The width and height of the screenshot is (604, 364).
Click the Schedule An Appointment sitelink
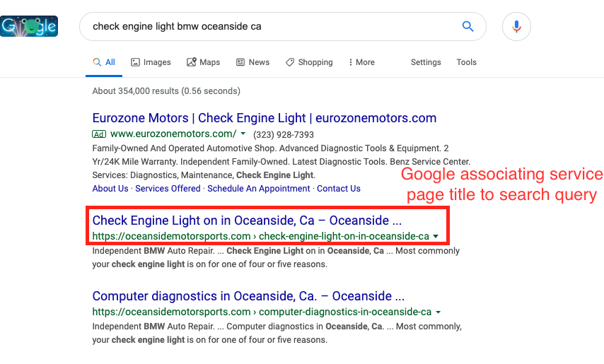pyautogui.click(x=258, y=189)
